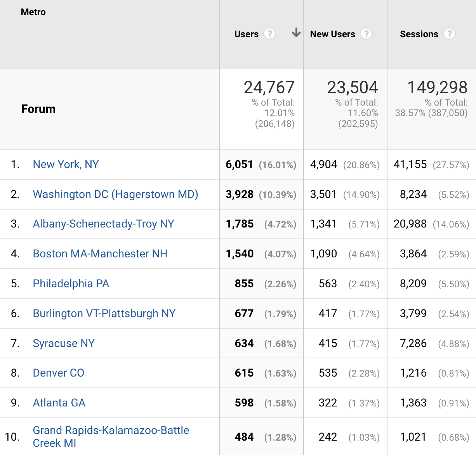Open the Sessions metric help tooltip
This screenshot has height=455, width=476.
[450, 34]
